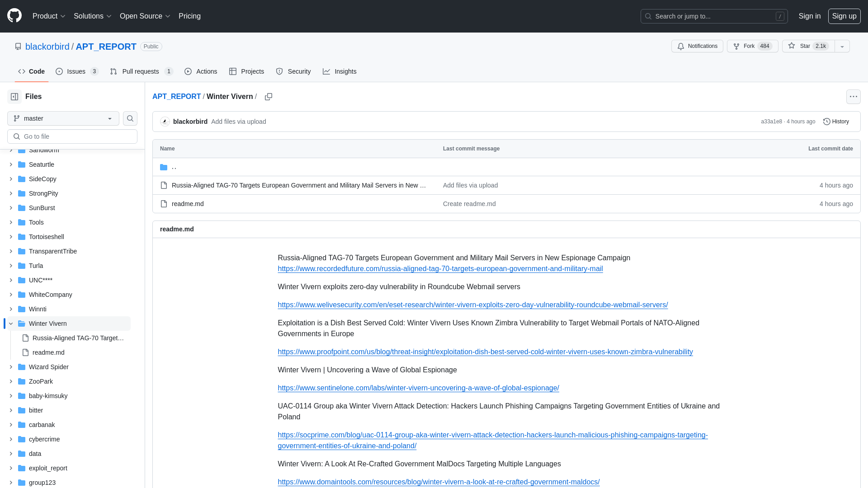868x488 pixels.
Task: Click the Pricing link
Action: [x=189, y=16]
